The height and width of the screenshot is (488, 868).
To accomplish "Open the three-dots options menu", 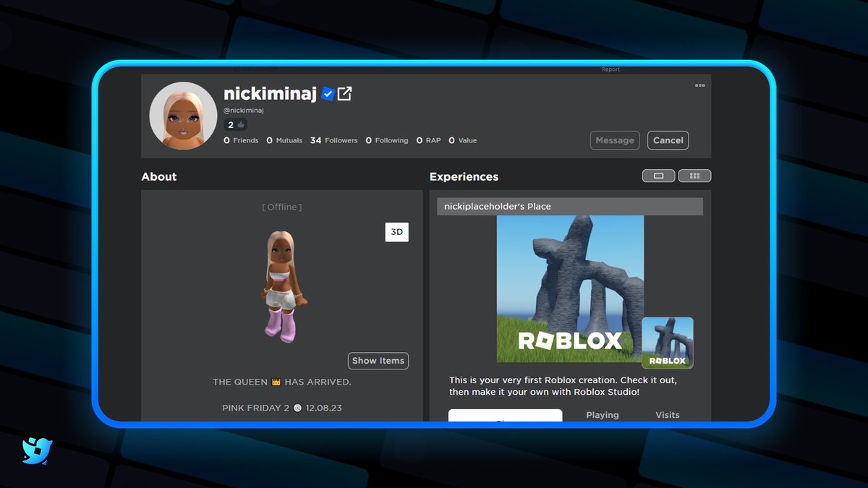I will (699, 85).
